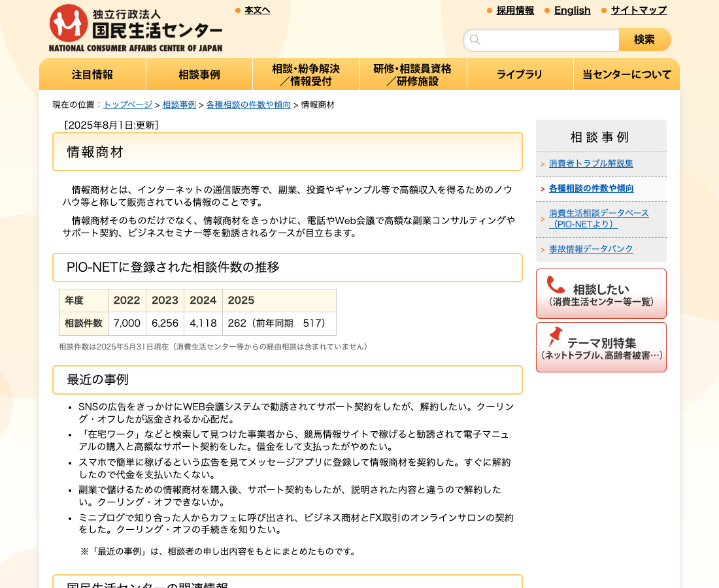Click the case item starting SNSの広告をきっかけに
This screenshot has width=719, height=588.
coord(296,413)
